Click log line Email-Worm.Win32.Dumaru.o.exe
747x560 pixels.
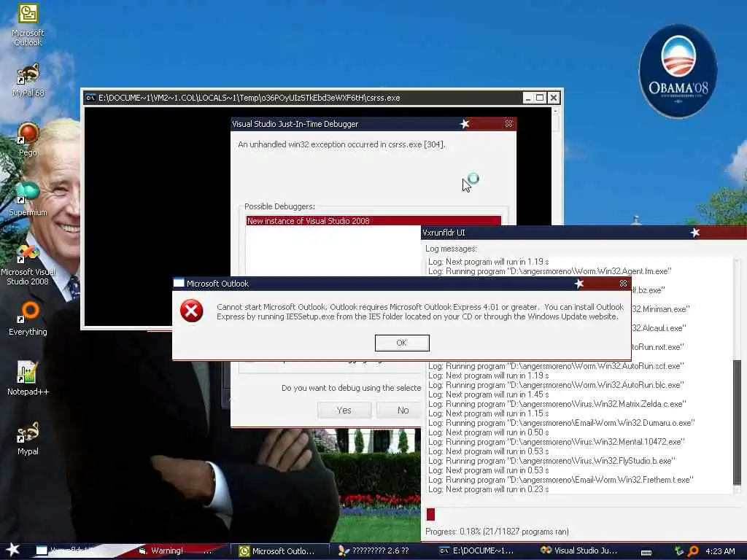561,423
